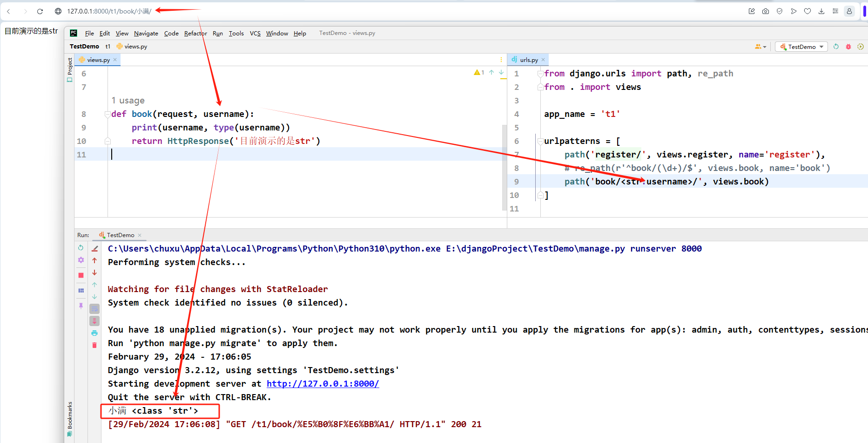
Task: Click the browser shield security icon
Action: (x=780, y=11)
